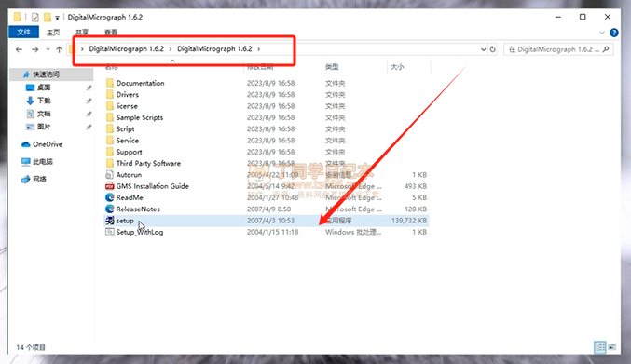Select the Autorun file icon

coord(109,175)
